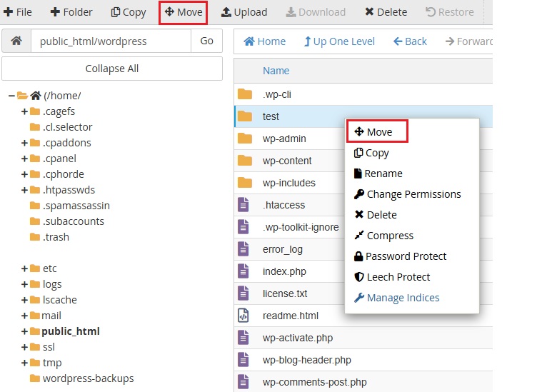Click the home icon button beside path field
The image size is (552, 392).
coord(16,41)
